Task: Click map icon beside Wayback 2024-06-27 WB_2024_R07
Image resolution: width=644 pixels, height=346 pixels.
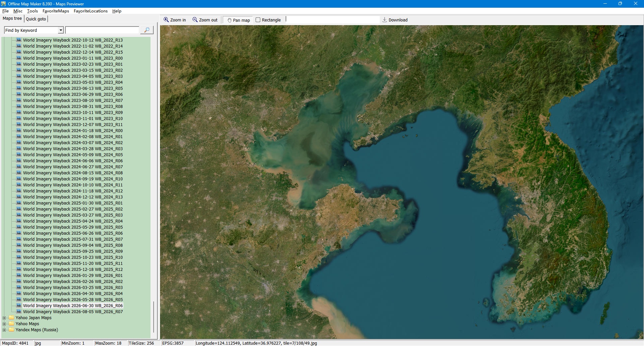Action: [19, 167]
